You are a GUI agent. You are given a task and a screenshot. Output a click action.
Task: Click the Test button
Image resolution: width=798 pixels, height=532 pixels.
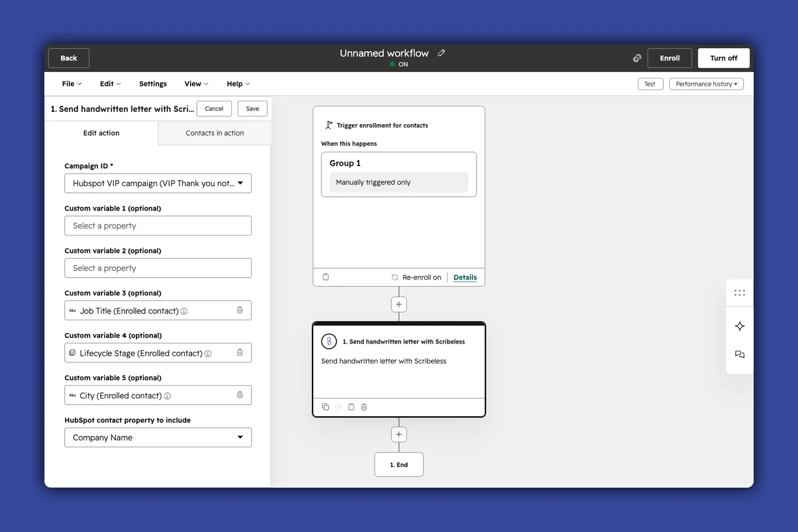coord(650,84)
